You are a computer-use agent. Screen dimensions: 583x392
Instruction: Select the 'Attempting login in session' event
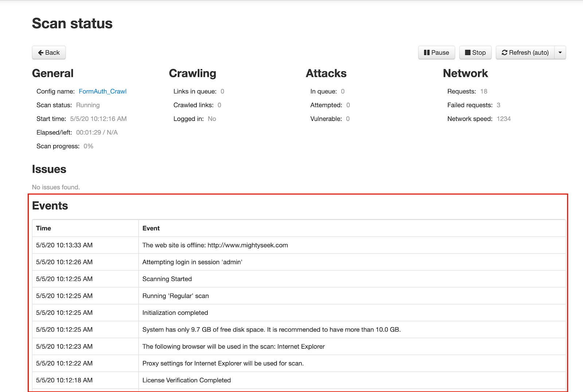coord(192,262)
